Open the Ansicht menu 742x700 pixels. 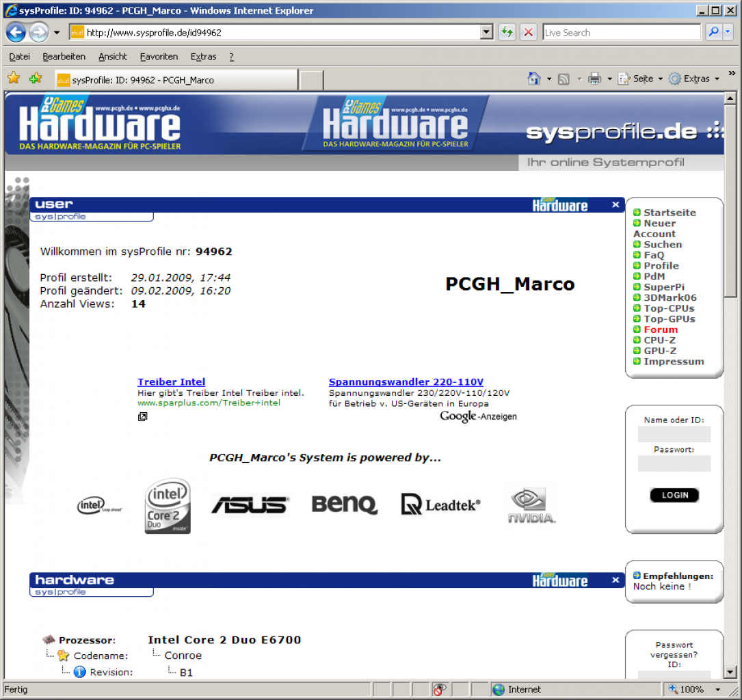coord(113,56)
